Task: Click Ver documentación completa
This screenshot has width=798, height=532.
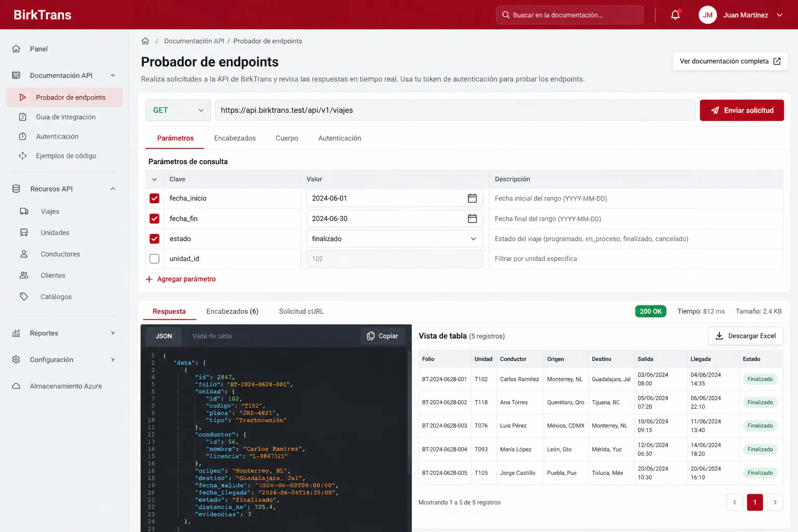Action: pyautogui.click(x=730, y=61)
